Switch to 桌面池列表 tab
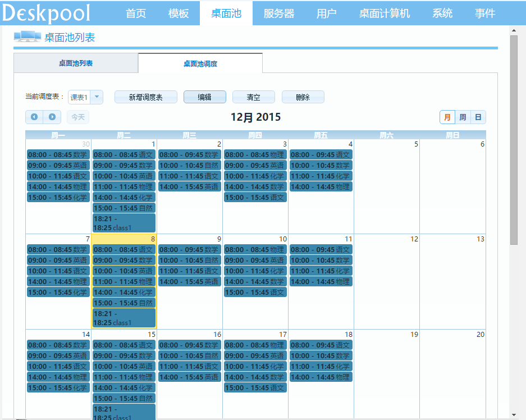The width and height of the screenshot is (526, 420). pyautogui.click(x=76, y=63)
